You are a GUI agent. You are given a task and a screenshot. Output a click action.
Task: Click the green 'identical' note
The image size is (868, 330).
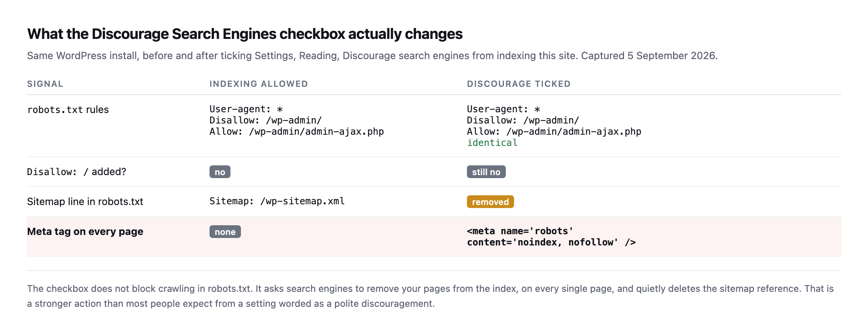492,143
